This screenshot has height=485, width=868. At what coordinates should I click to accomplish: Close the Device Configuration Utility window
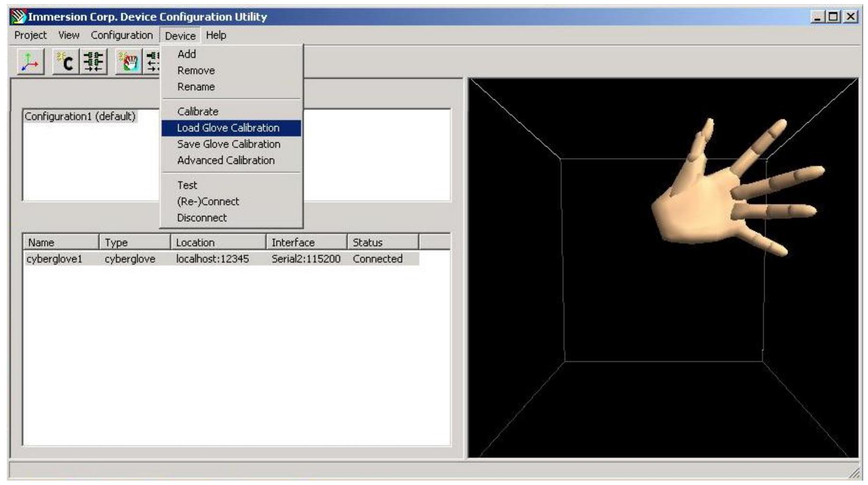click(x=850, y=17)
